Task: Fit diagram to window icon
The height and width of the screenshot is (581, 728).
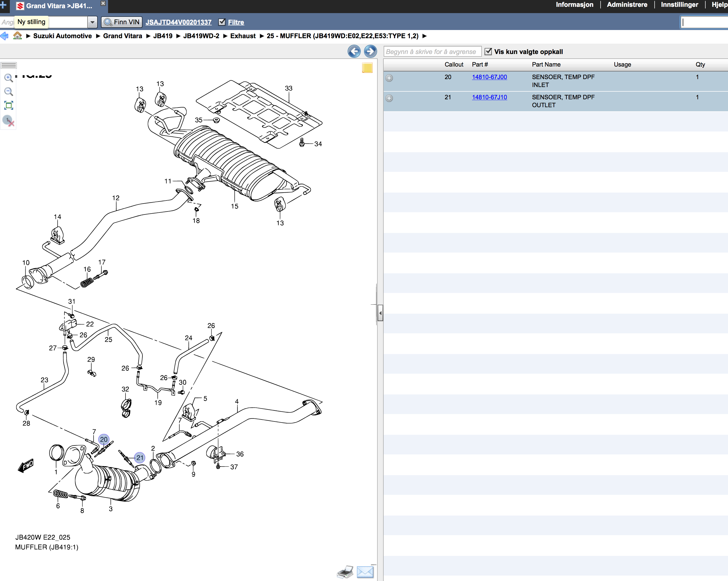Action: (x=8, y=105)
